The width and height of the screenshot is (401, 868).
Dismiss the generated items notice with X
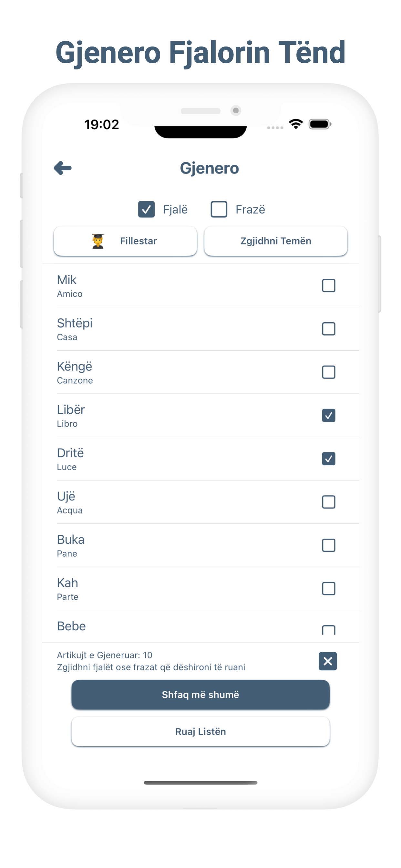[x=327, y=661]
